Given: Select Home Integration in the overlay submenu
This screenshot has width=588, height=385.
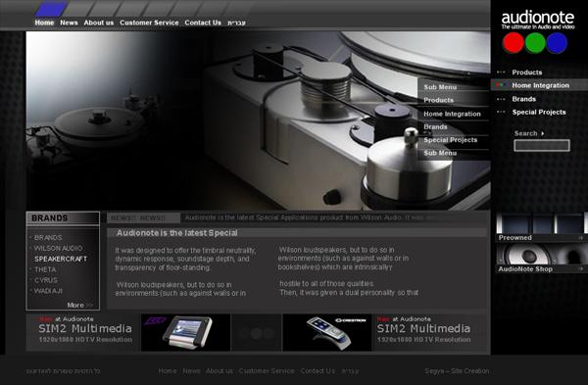Looking at the screenshot, I should pos(452,114).
